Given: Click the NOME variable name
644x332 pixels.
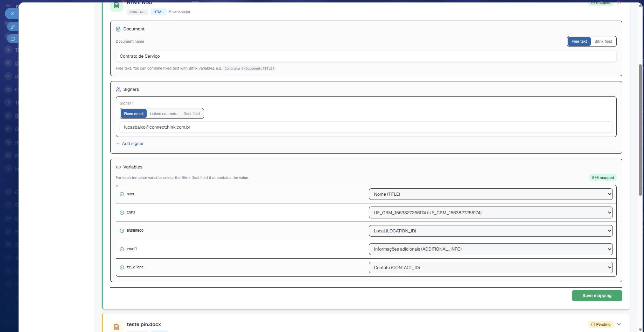Looking at the screenshot, I should click(x=131, y=194).
